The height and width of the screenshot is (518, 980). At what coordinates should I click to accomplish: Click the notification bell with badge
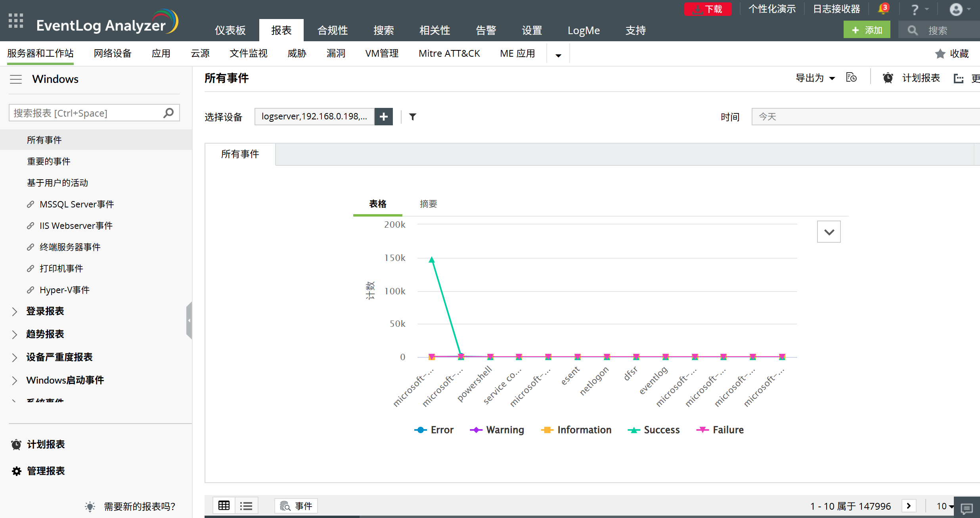tap(883, 9)
